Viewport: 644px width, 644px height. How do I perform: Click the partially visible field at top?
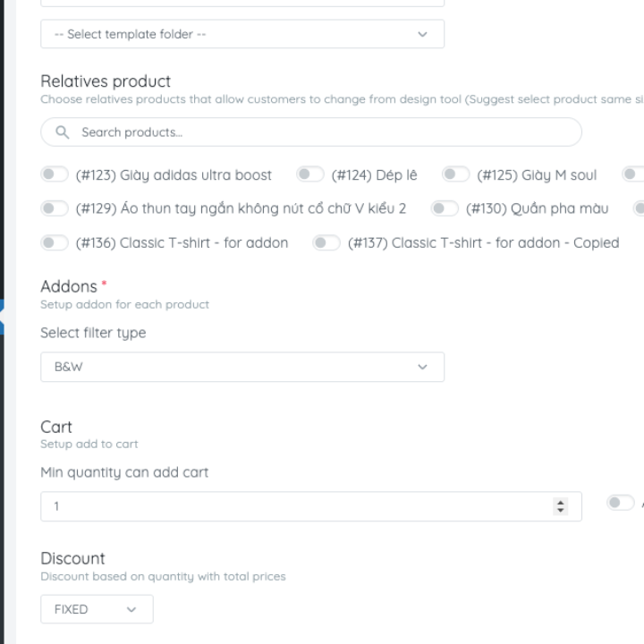click(x=241, y=3)
